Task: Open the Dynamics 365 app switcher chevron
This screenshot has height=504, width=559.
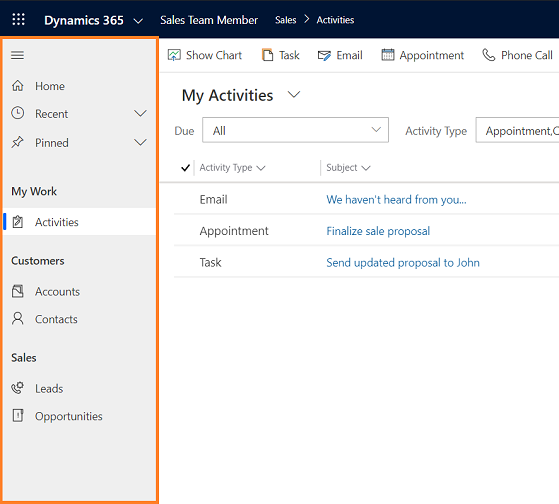Action: click(138, 21)
